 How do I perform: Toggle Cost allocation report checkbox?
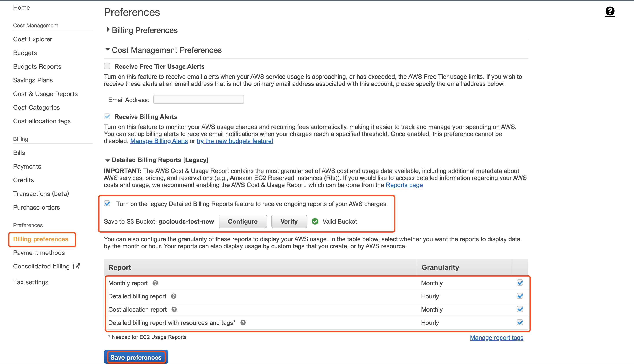[520, 309]
